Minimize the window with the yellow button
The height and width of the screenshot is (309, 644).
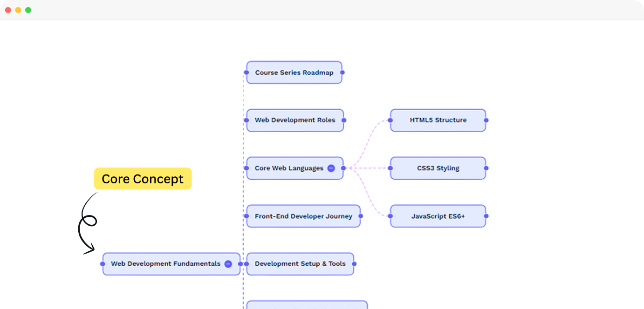click(x=18, y=10)
